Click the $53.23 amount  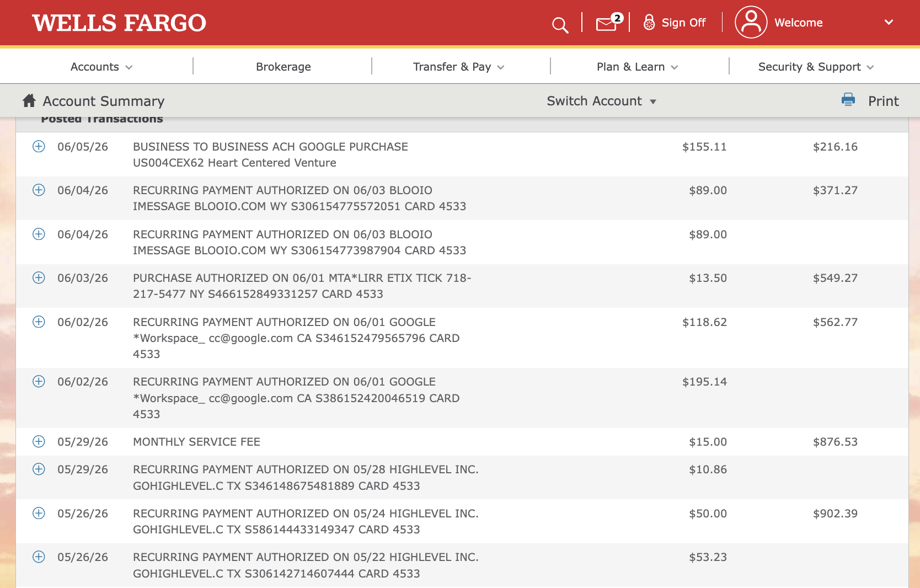[x=708, y=557]
